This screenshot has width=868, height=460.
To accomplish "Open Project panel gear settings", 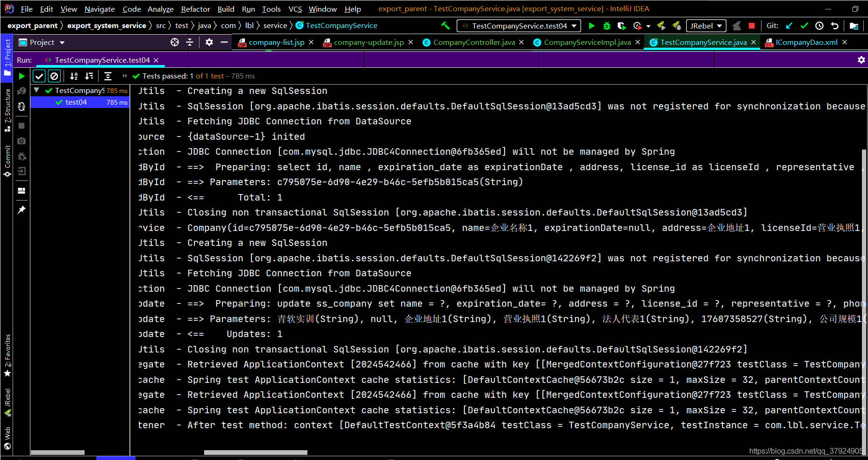I will [x=209, y=43].
